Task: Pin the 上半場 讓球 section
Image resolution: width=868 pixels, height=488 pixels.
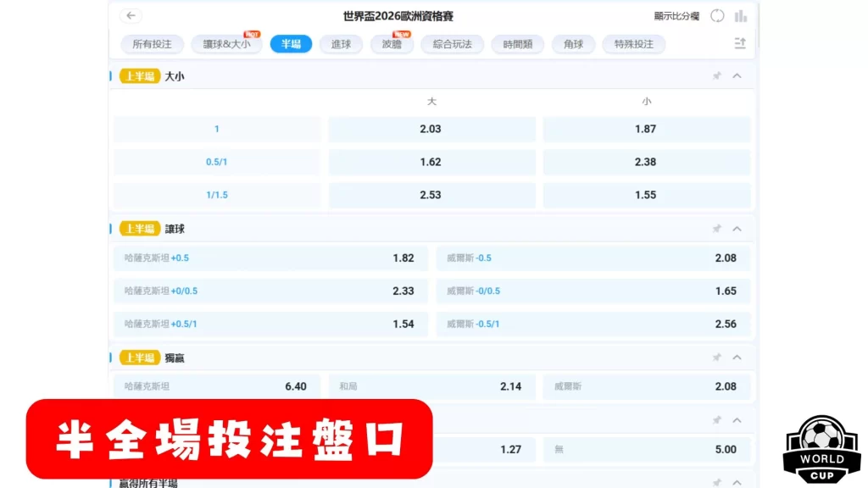Action: 717,228
